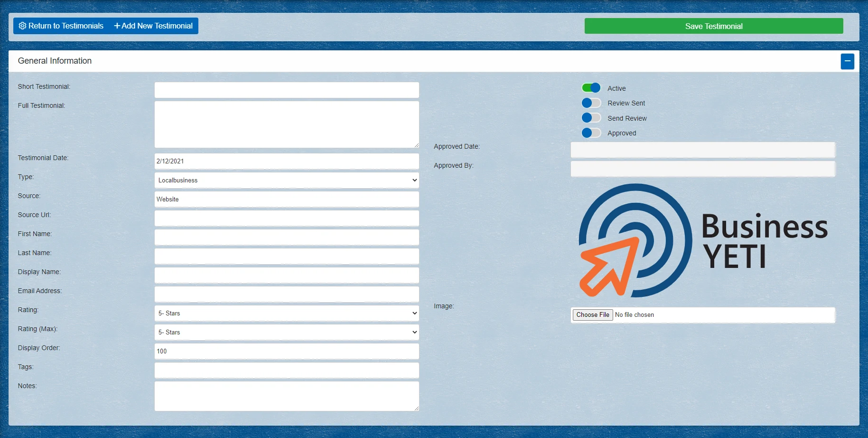Viewport: 868px width, 438px height.
Task: Click the General Information header text
Action: tap(55, 61)
